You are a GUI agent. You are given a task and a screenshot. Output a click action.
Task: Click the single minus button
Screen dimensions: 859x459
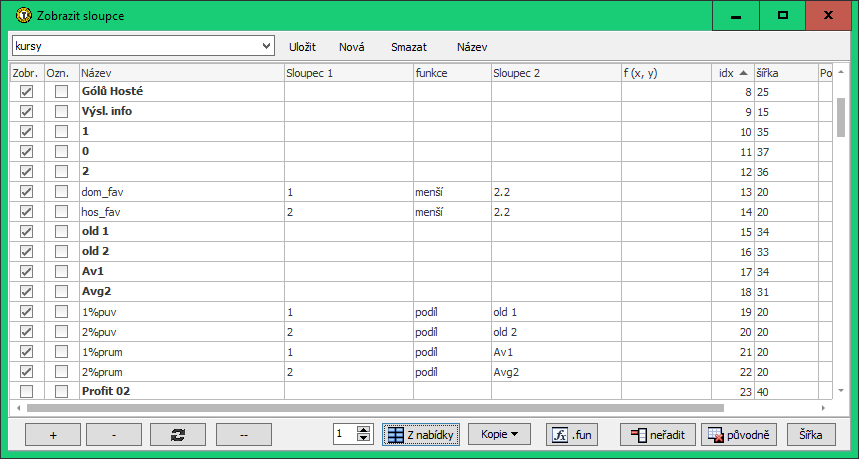pyautogui.click(x=114, y=434)
